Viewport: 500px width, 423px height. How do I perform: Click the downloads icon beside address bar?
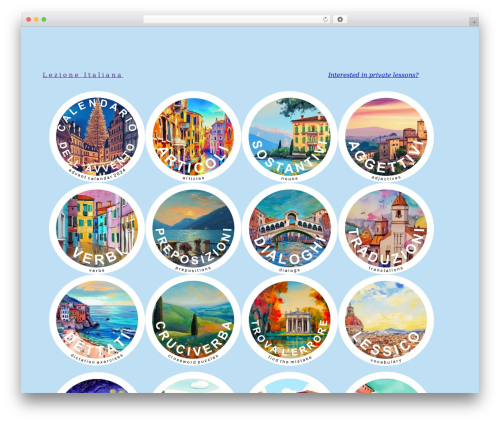(x=340, y=19)
